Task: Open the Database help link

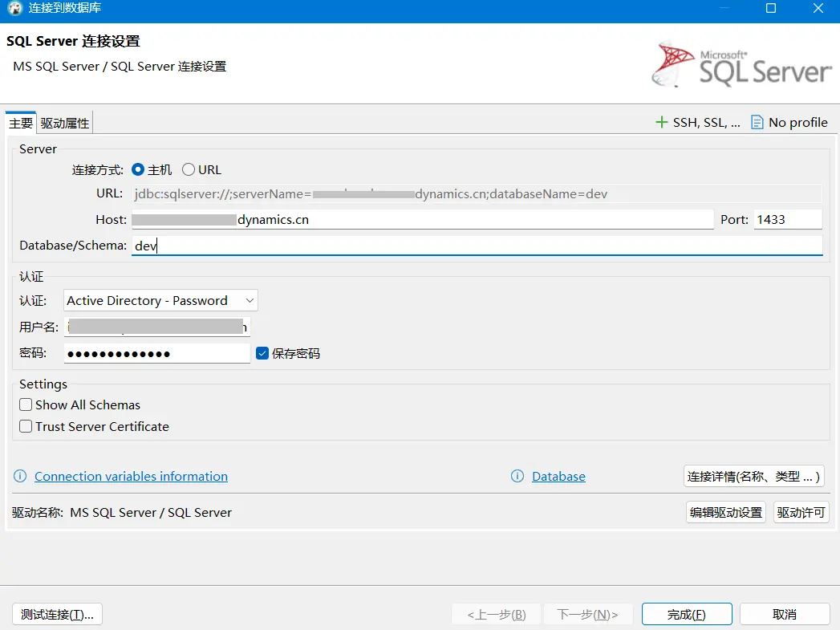Action: 558,476
